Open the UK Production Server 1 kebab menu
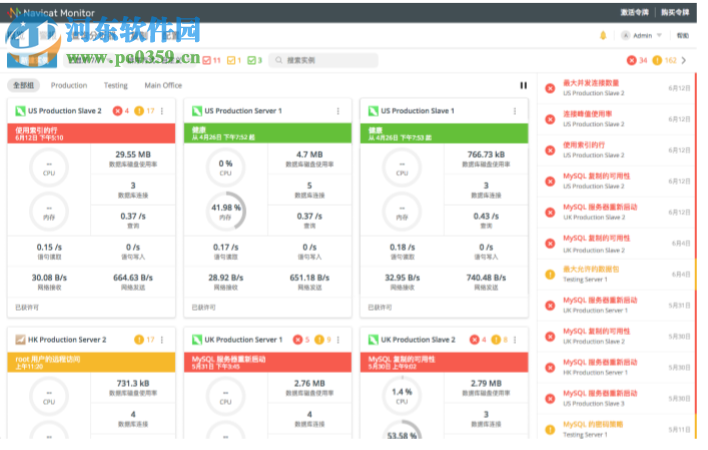This screenshot has width=708, height=450. [x=338, y=340]
